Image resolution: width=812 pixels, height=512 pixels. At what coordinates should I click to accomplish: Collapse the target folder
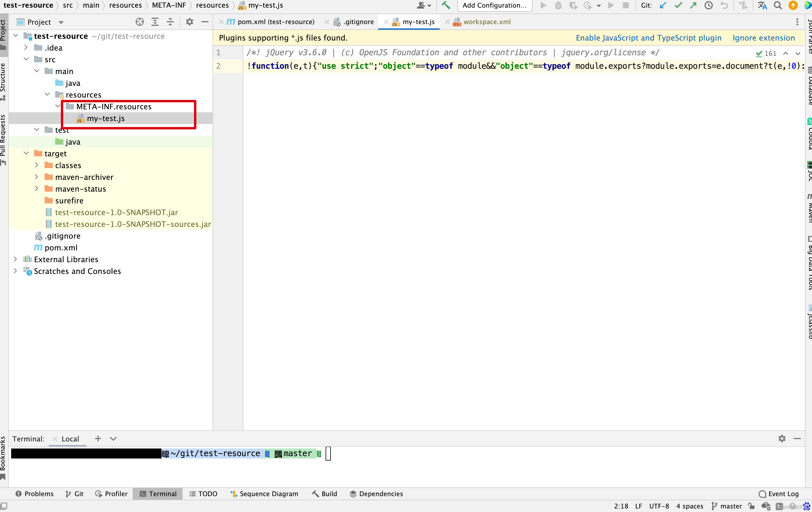[26, 153]
